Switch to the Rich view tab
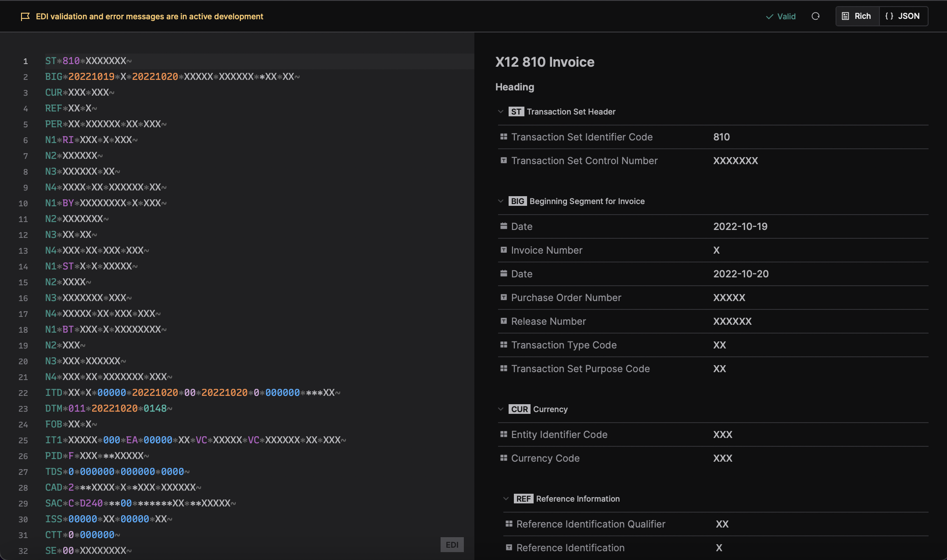This screenshot has height=560, width=947. pyautogui.click(x=857, y=16)
